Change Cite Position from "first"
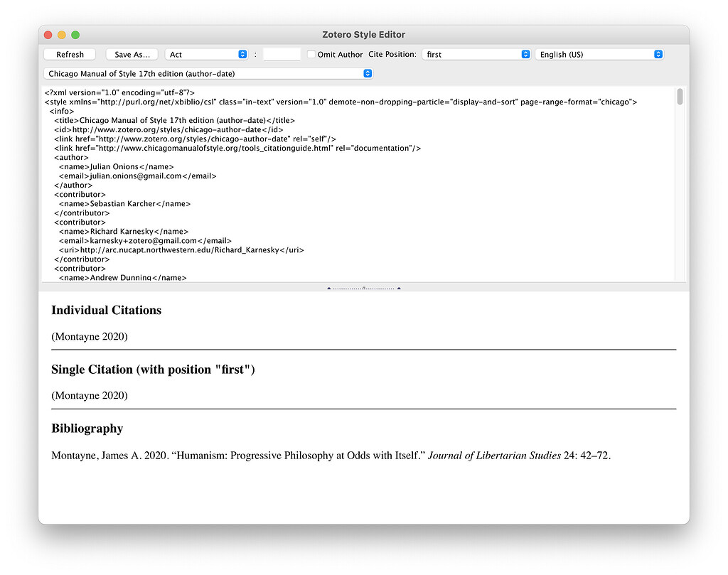728x575 pixels. point(476,53)
